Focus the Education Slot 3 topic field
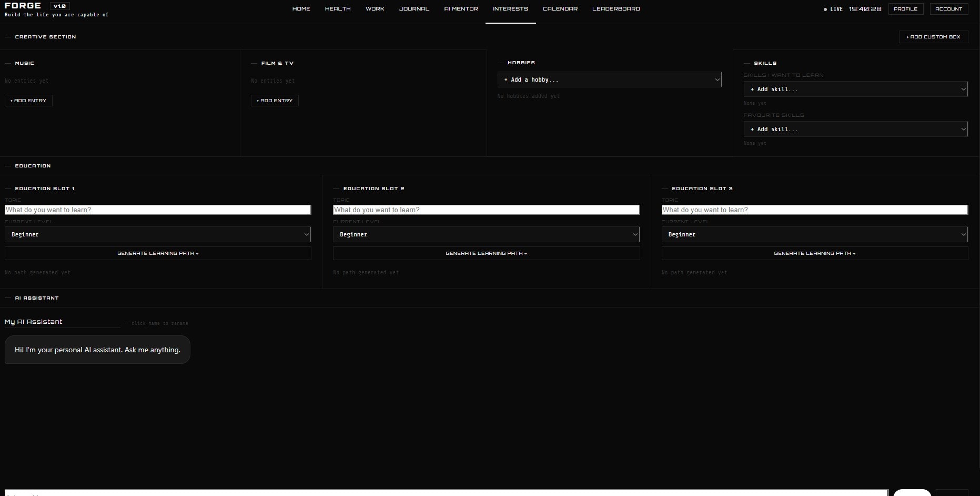 [x=814, y=210]
